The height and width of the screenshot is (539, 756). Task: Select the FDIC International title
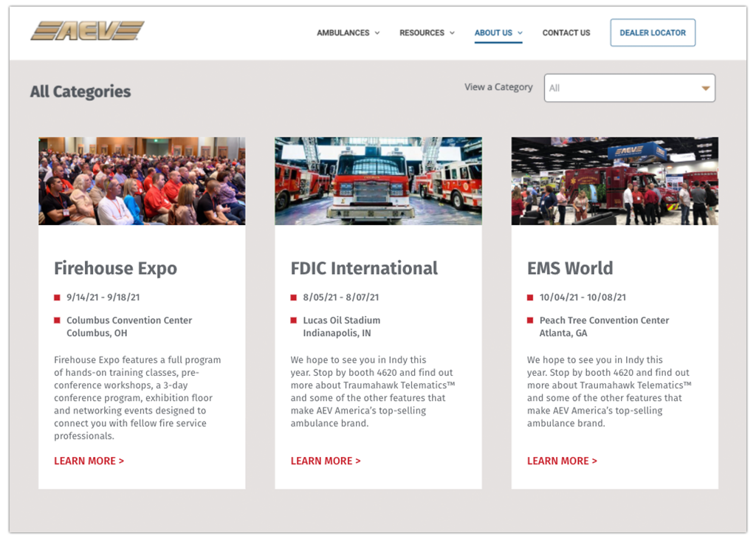tap(364, 268)
